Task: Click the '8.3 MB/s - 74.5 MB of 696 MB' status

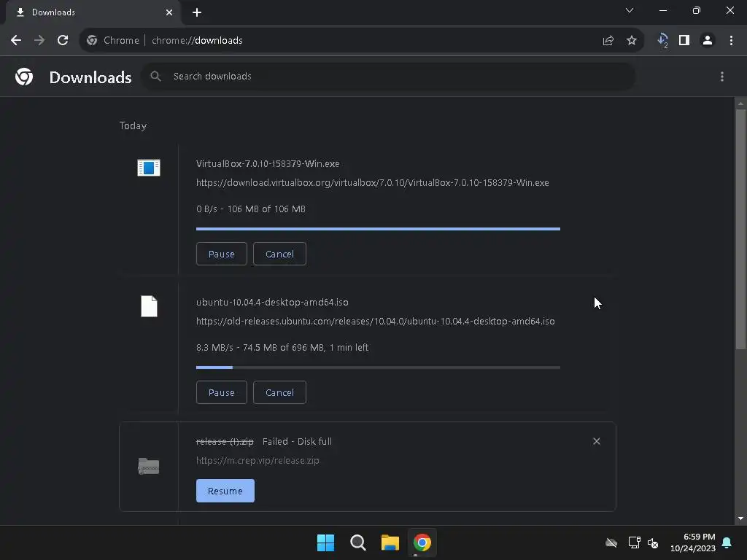Action: pyautogui.click(x=282, y=348)
